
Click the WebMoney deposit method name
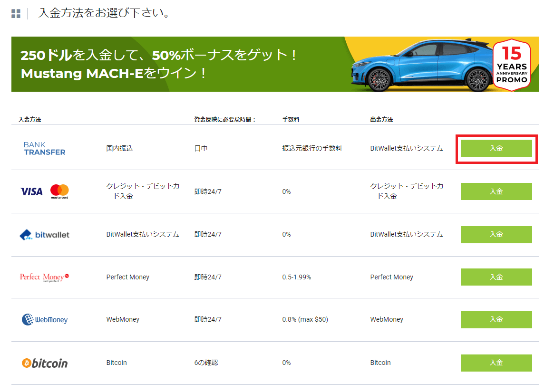(x=123, y=320)
